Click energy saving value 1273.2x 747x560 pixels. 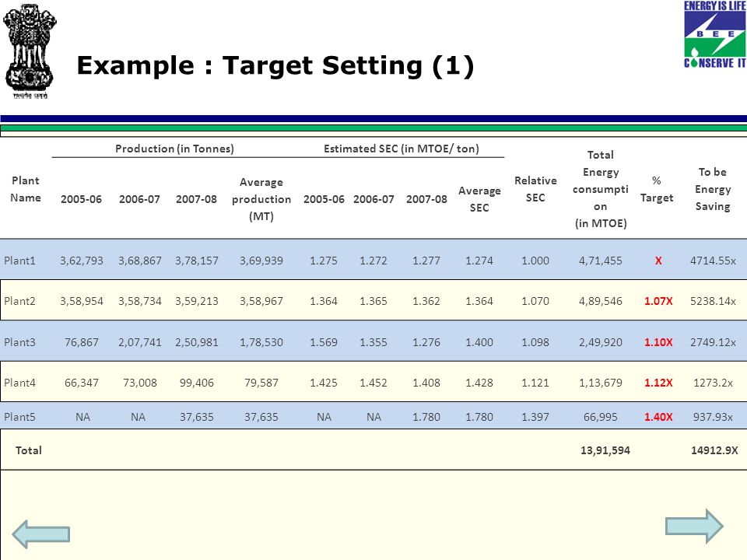coord(714,383)
